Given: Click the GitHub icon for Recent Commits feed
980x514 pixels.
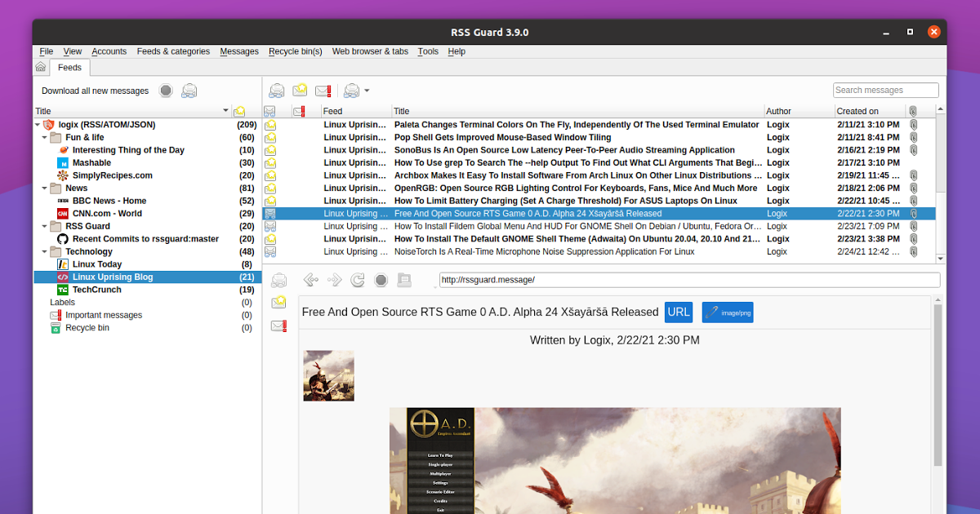Looking at the screenshot, I should (63, 239).
